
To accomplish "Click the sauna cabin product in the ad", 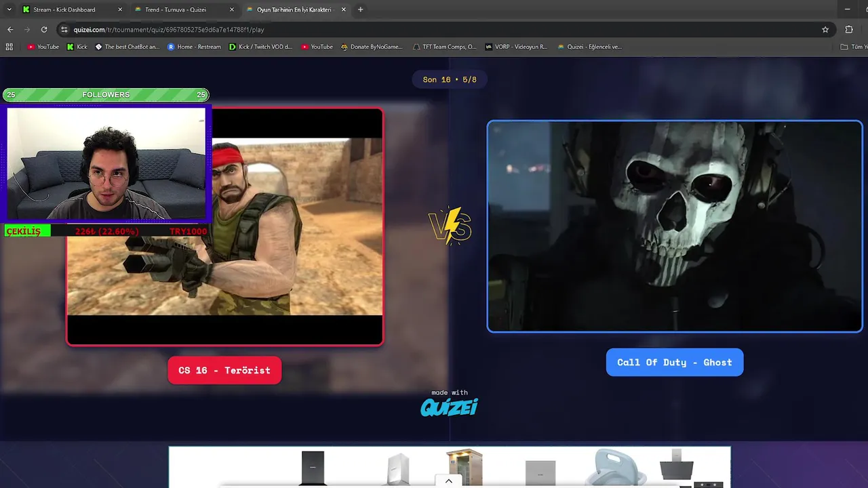I will pyautogui.click(x=465, y=467).
